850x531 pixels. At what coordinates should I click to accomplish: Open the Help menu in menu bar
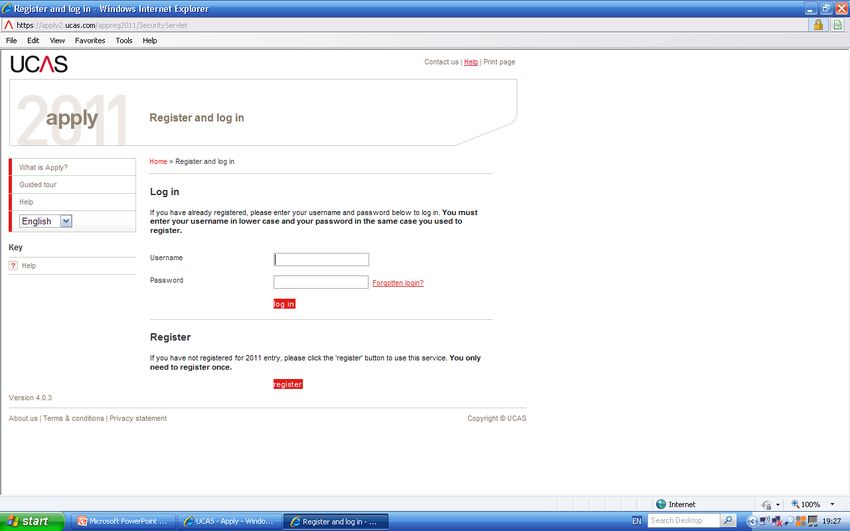click(x=150, y=41)
